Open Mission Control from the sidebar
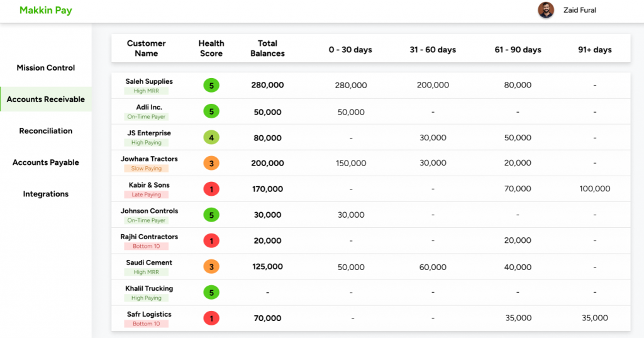The image size is (644, 338). (x=46, y=68)
